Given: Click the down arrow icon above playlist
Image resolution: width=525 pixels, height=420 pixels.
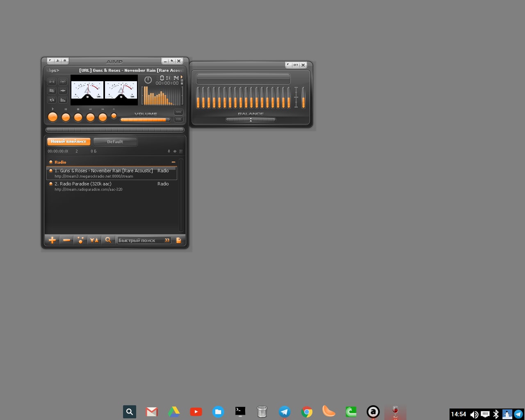Looking at the screenshot, I should click(x=169, y=151).
